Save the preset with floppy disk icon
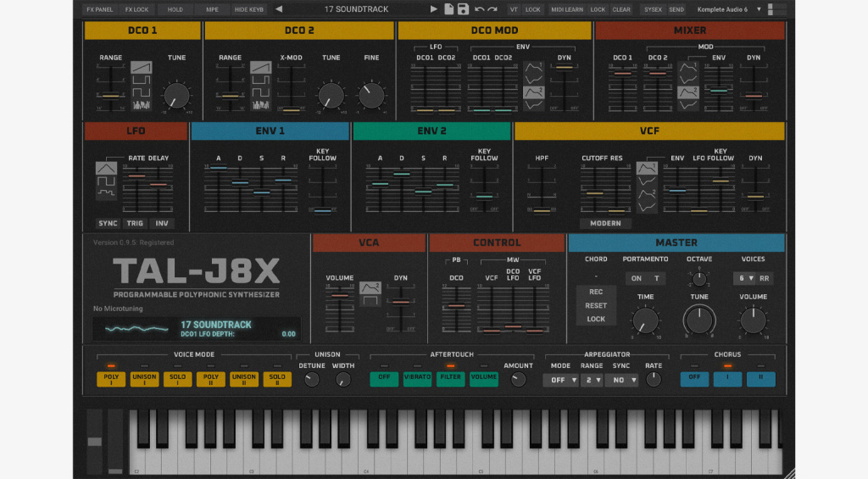The width and height of the screenshot is (868, 479). pos(464,8)
